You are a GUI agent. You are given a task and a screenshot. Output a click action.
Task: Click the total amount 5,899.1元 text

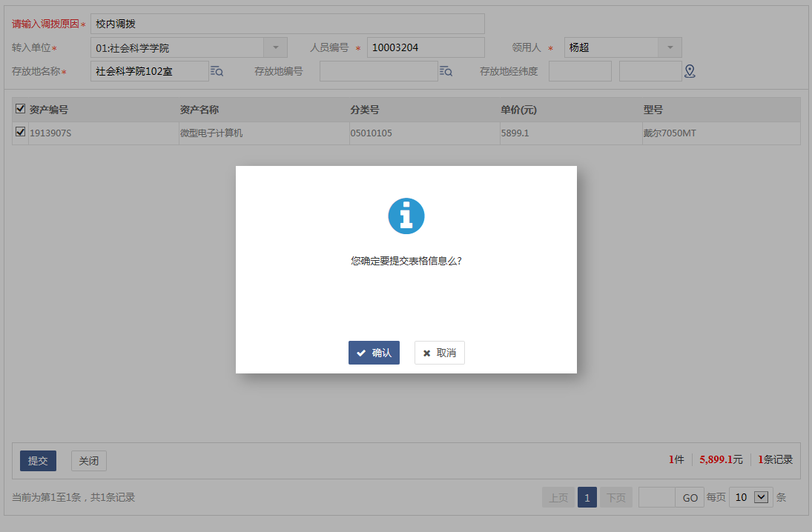tap(721, 459)
